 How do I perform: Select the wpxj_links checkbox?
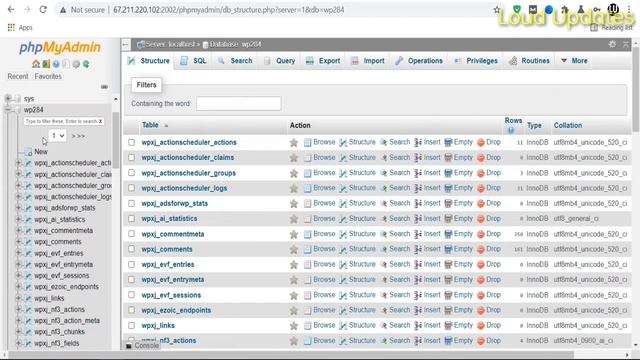tap(131, 326)
